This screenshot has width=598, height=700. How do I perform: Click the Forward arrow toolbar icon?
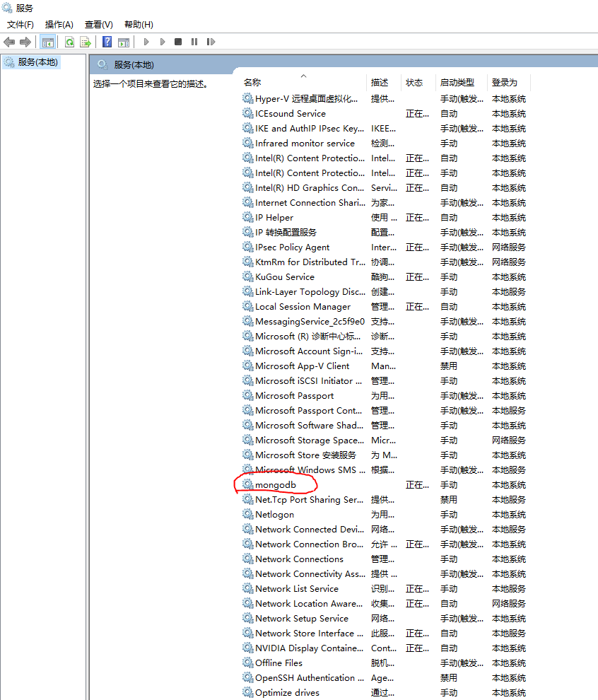click(25, 42)
